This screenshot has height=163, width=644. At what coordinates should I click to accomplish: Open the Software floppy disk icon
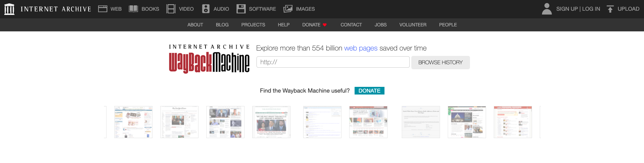pos(241,9)
